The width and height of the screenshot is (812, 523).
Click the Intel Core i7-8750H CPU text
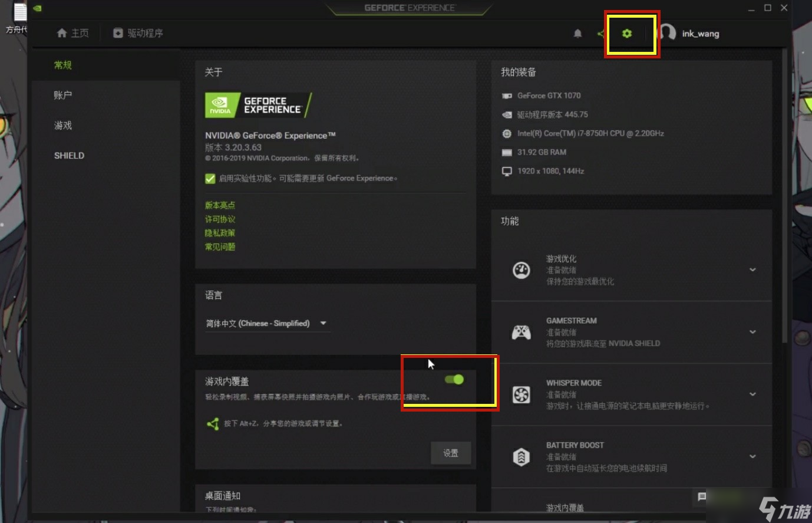(x=590, y=133)
